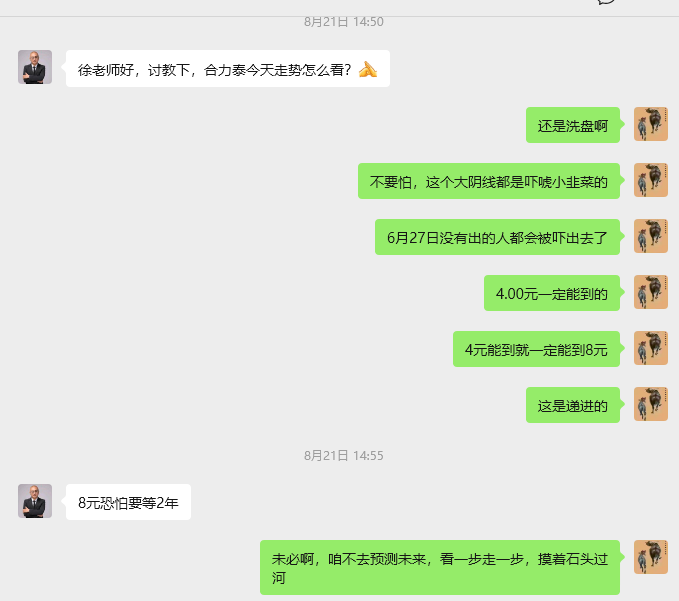This screenshot has height=601, width=679.
Task: Open sender avatar next to 还是洗盘啊
Action: [651, 124]
